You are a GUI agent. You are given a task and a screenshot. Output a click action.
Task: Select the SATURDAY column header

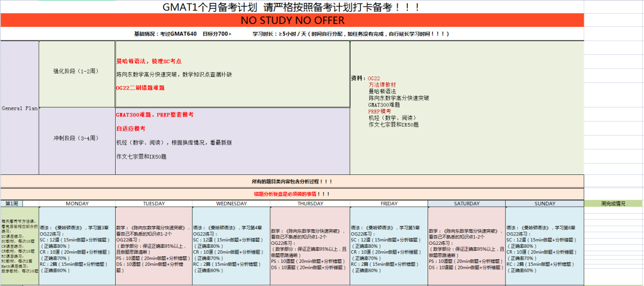[x=466, y=204]
